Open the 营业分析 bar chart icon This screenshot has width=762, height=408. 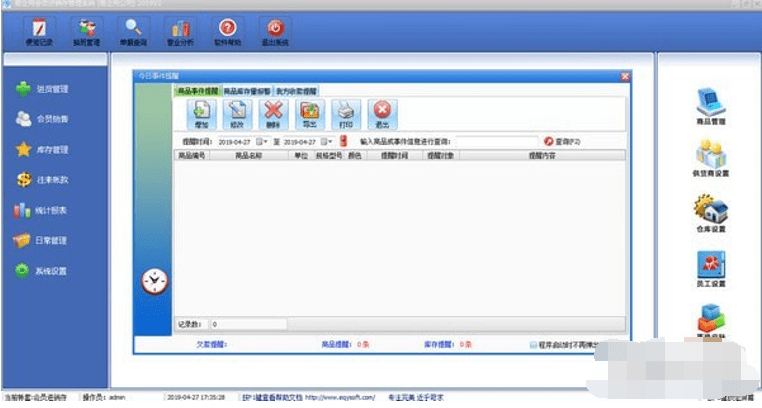pos(180,32)
